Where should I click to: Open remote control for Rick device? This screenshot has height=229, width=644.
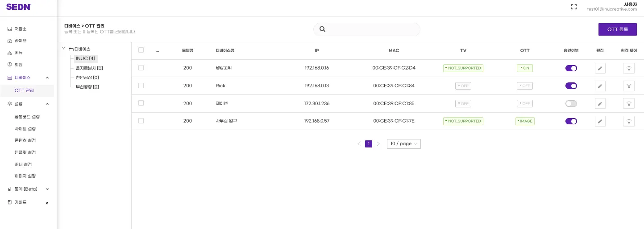[629, 86]
